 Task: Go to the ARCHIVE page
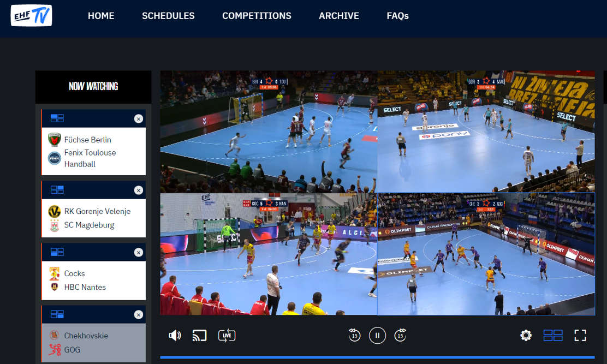click(x=339, y=16)
